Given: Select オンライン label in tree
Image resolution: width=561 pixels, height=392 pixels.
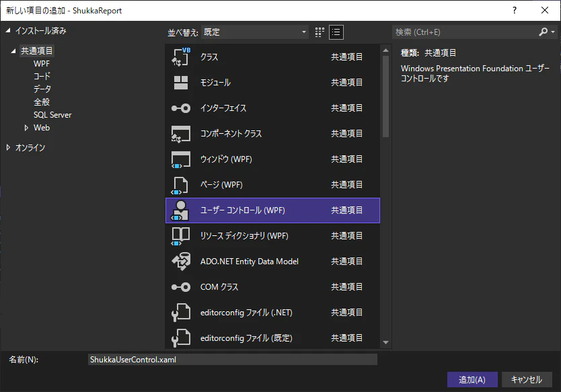Looking at the screenshot, I should pos(30,147).
